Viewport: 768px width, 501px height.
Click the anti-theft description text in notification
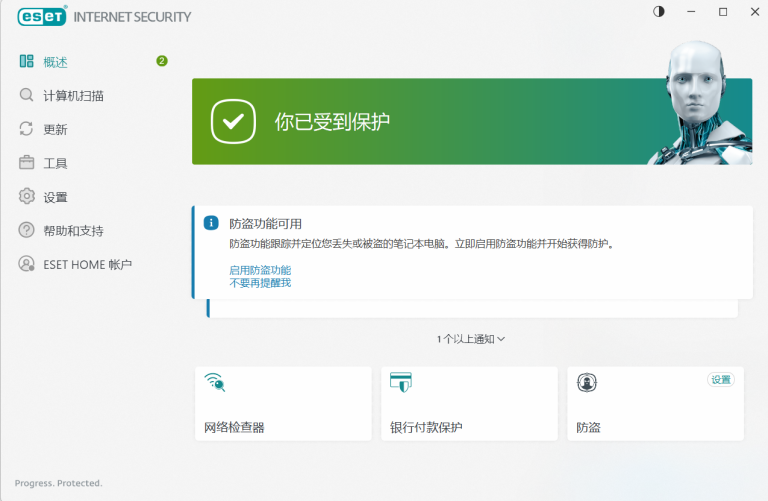click(422, 243)
